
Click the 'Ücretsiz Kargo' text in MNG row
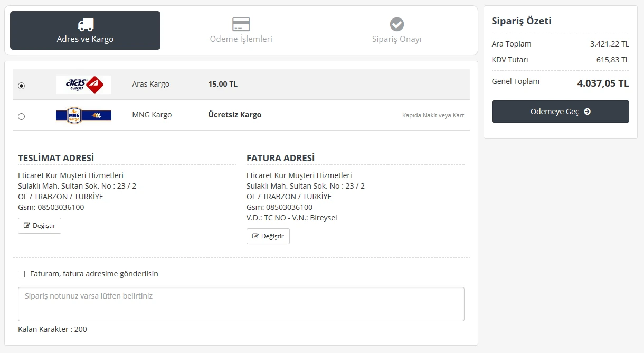(234, 115)
